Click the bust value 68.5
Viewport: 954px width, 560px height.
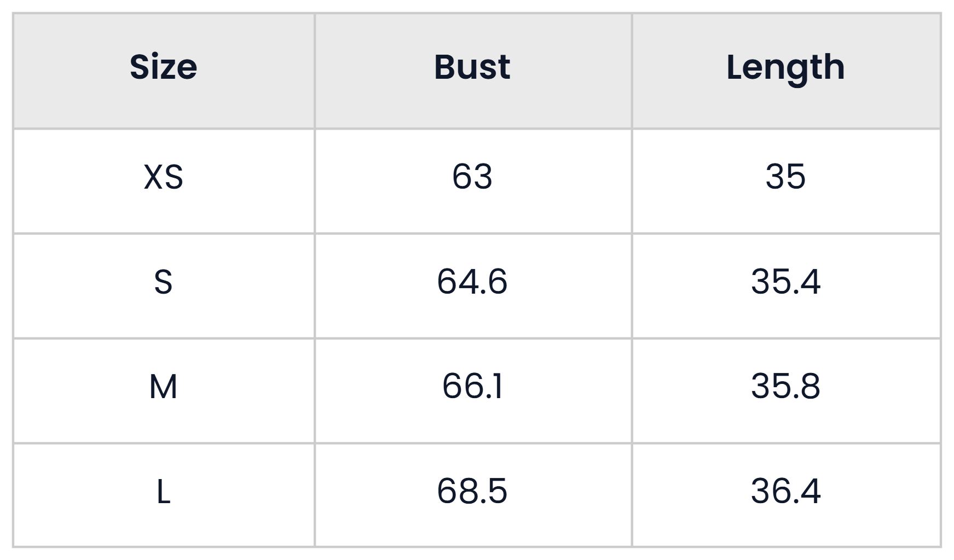click(x=472, y=491)
